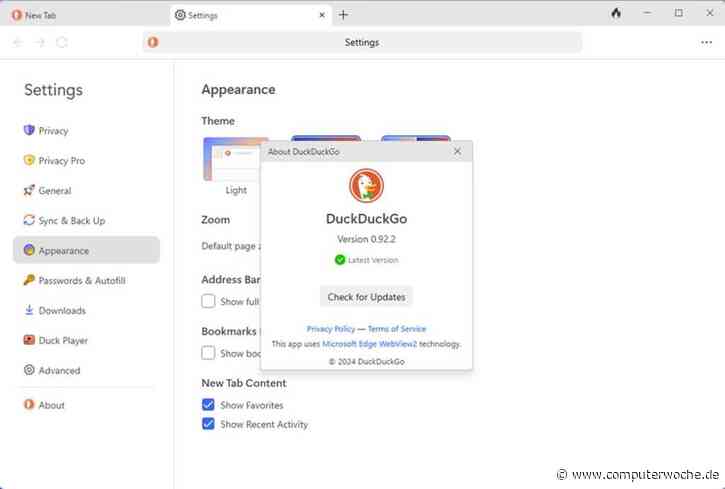
Task: Click the About duck icon in sidebar
Action: [29, 404]
